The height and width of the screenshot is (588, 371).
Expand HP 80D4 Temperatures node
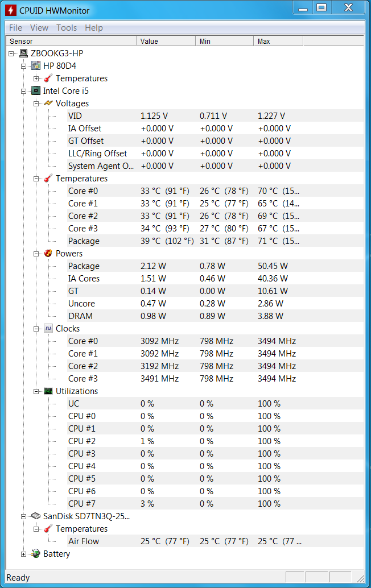(36, 78)
